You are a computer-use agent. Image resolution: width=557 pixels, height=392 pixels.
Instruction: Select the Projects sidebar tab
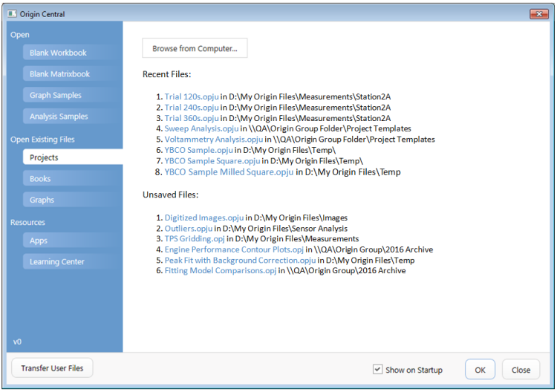[44, 157]
